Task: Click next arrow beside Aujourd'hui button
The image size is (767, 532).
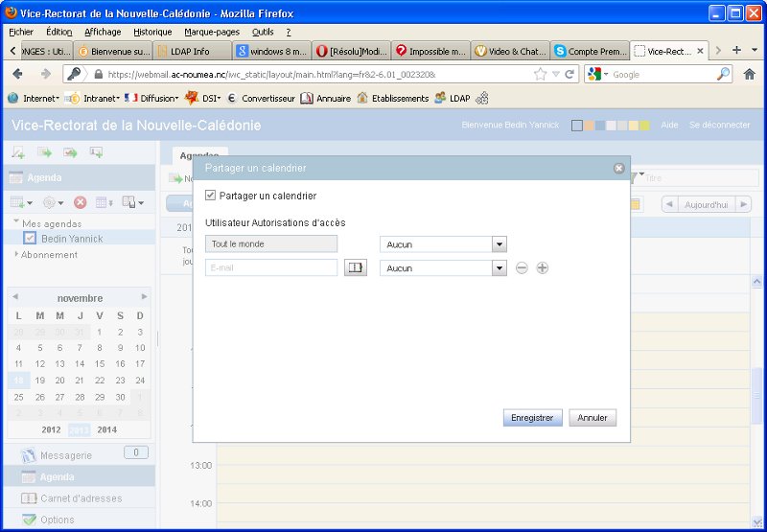Action: (x=743, y=204)
